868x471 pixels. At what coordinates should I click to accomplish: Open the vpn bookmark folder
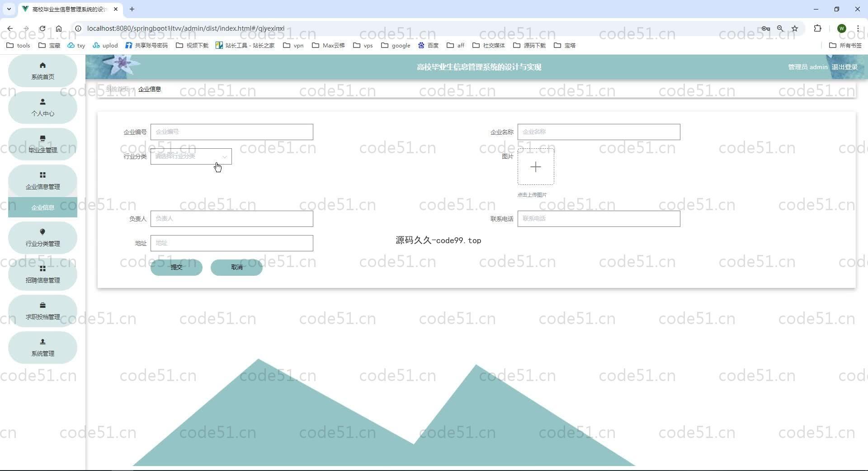click(x=293, y=45)
